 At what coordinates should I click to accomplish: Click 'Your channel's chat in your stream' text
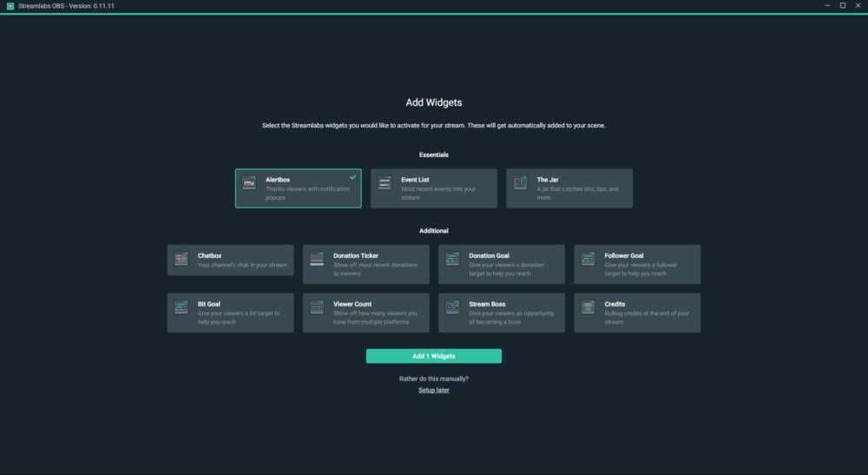pos(242,265)
